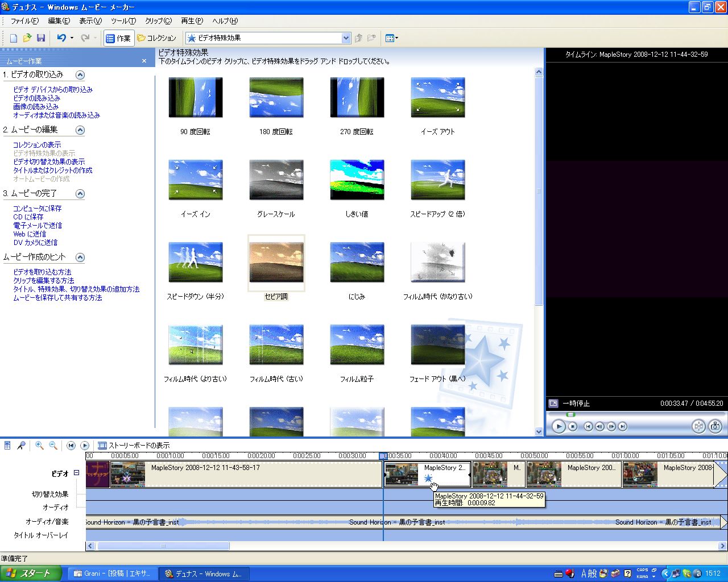Zoom out on the timeline

(53, 446)
